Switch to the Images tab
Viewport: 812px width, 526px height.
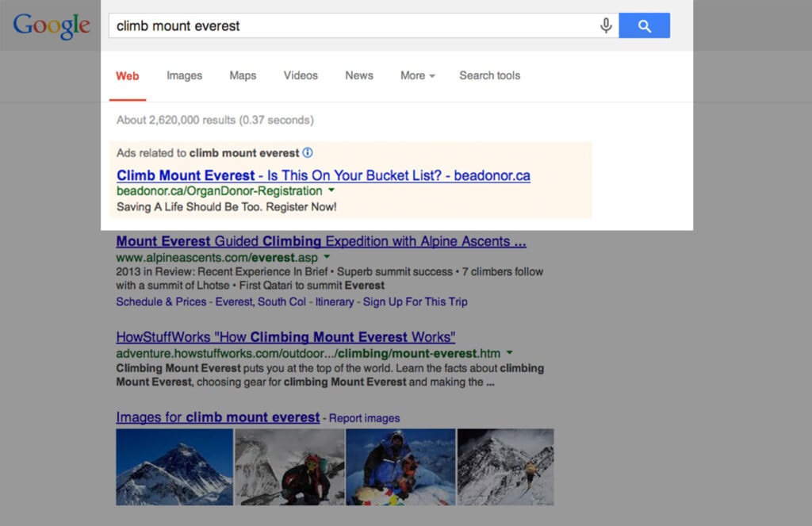coord(184,75)
